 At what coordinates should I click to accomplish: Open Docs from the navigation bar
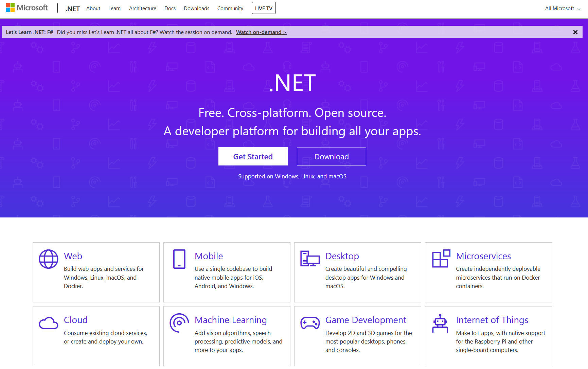coord(170,8)
